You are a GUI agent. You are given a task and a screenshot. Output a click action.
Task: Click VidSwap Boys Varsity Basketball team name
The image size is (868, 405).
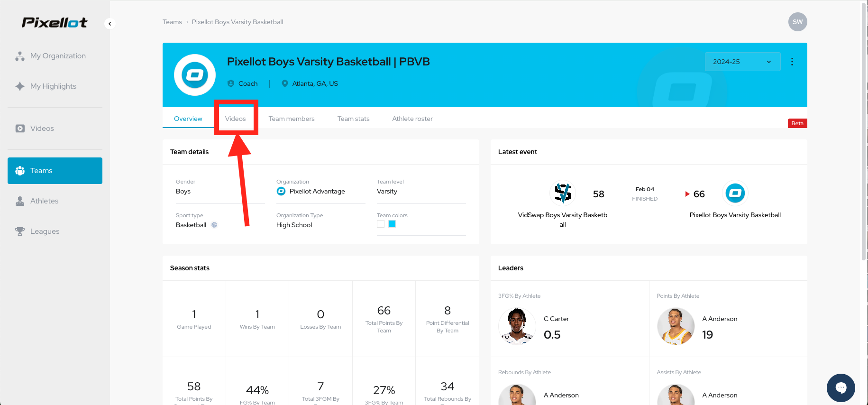click(x=563, y=220)
